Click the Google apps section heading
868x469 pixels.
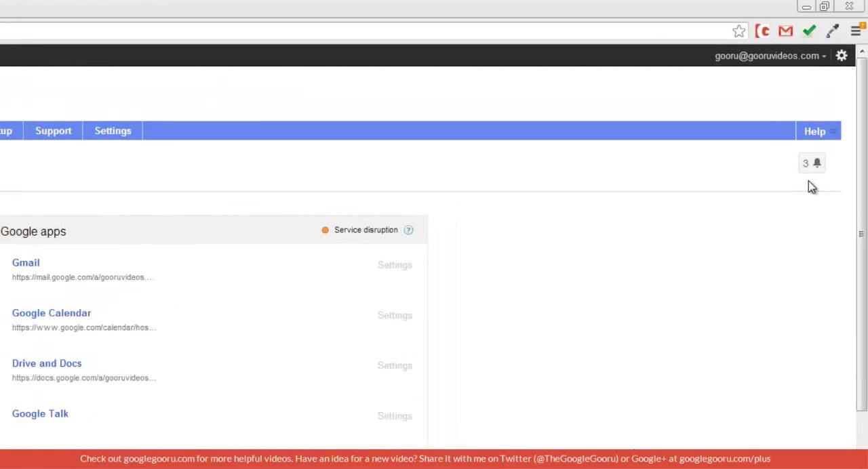pyautogui.click(x=33, y=231)
